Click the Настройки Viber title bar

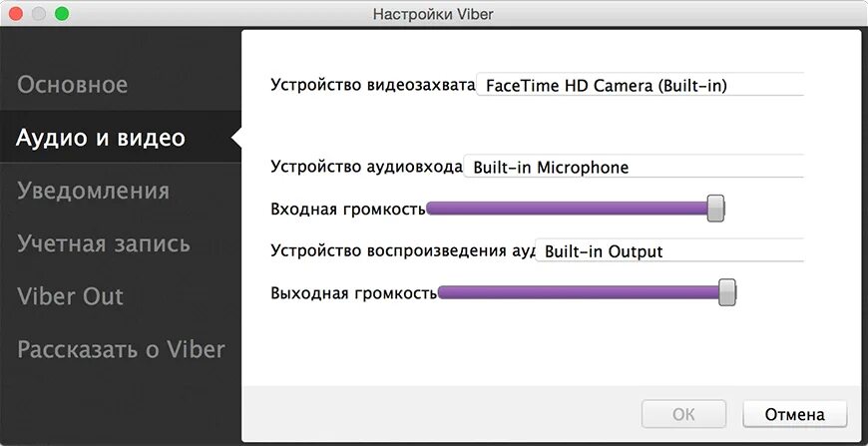(x=433, y=13)
